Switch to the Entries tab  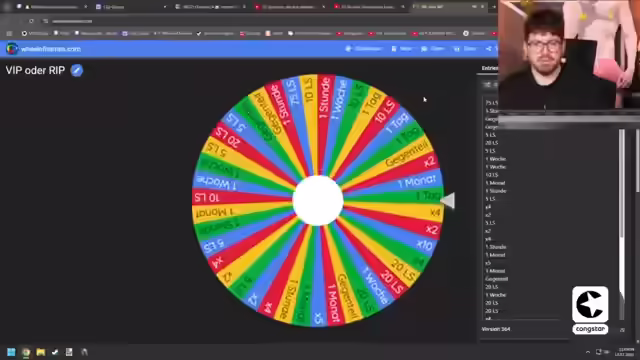coord(489,68)
